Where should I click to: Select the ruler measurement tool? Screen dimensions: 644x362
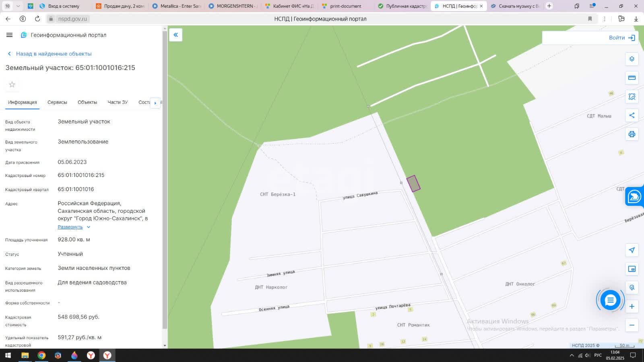(632, 78)
